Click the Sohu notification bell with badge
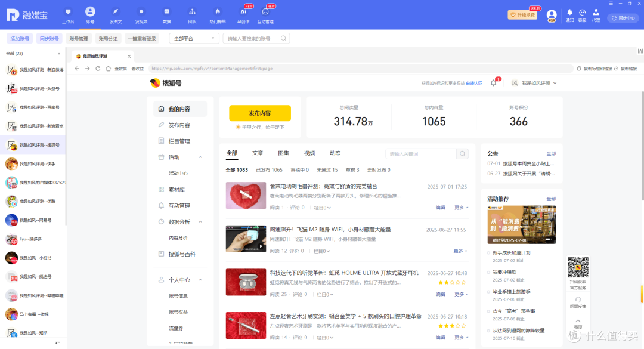Viewport: 644px width, 349px height. 494,82
